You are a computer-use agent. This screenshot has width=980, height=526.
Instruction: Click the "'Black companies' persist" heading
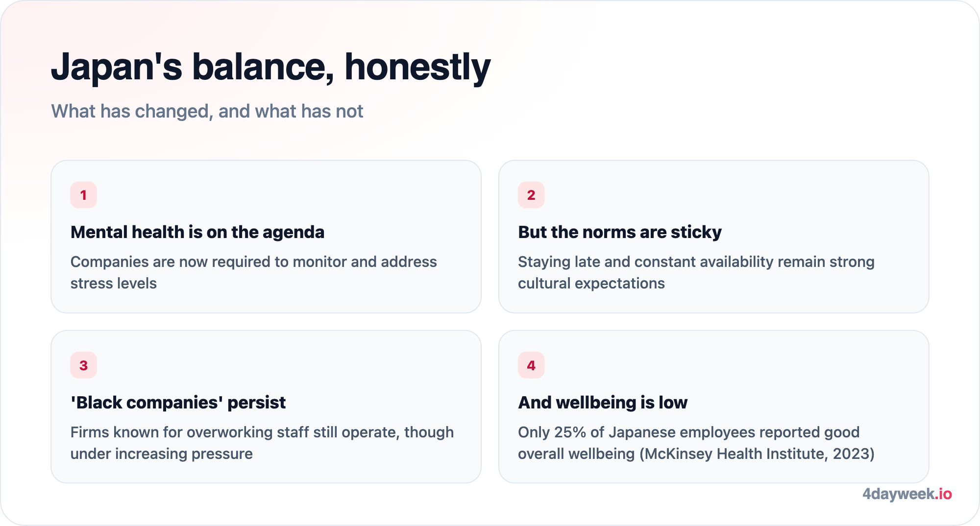click(x=178, y=403)
